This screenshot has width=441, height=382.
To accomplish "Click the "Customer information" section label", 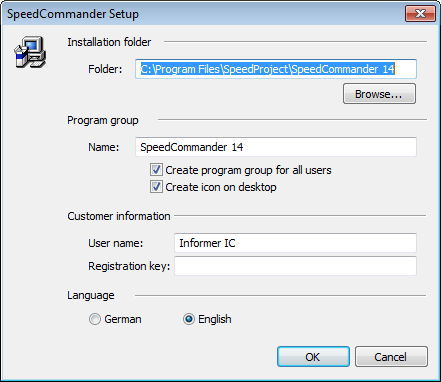I will click(119, 216).
